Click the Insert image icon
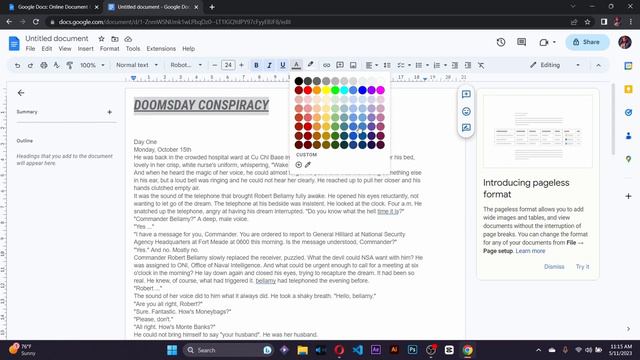Image resolution: width=640 pixels, height=360 pixels. pyautogui.click(x=353, y=65)
